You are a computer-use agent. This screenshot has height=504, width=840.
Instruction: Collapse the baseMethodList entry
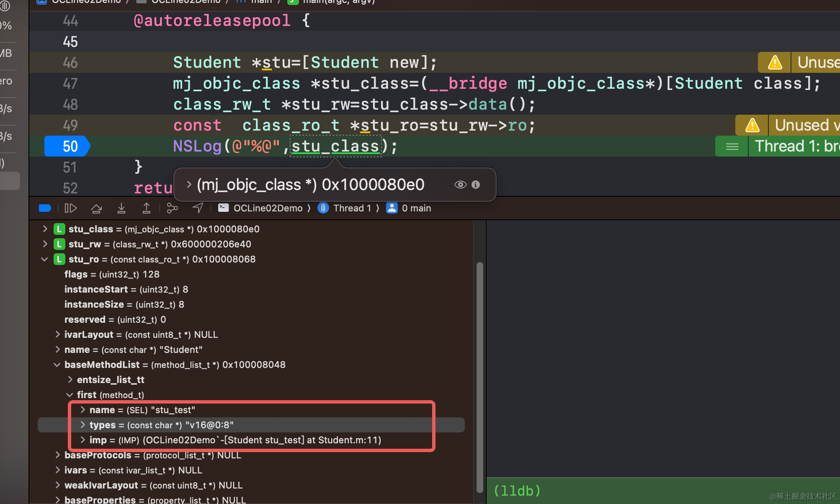57,365
